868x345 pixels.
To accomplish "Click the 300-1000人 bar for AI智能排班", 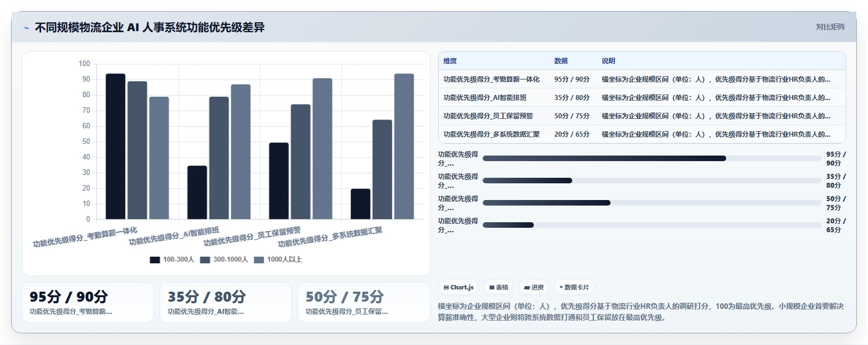I will click(x=219, y=158).
